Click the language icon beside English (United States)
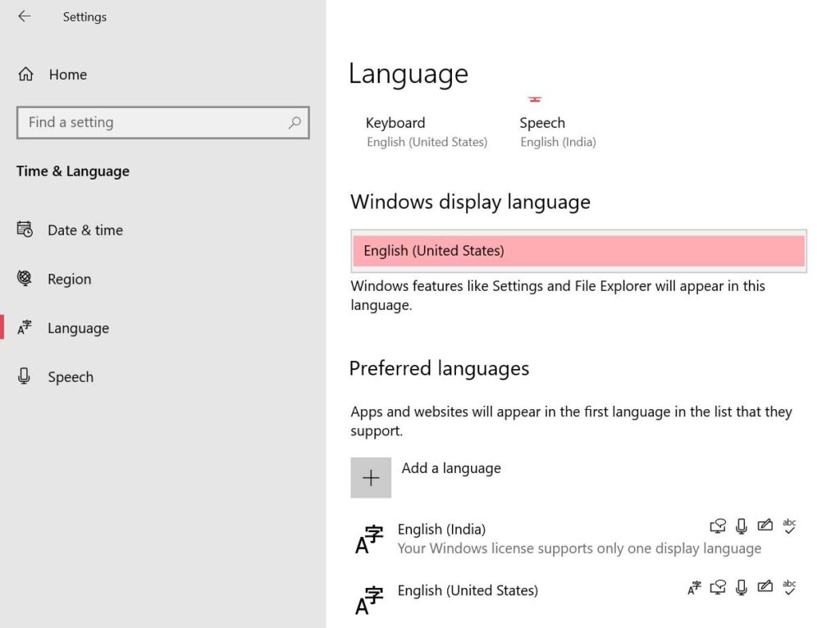 pos(369,600)
